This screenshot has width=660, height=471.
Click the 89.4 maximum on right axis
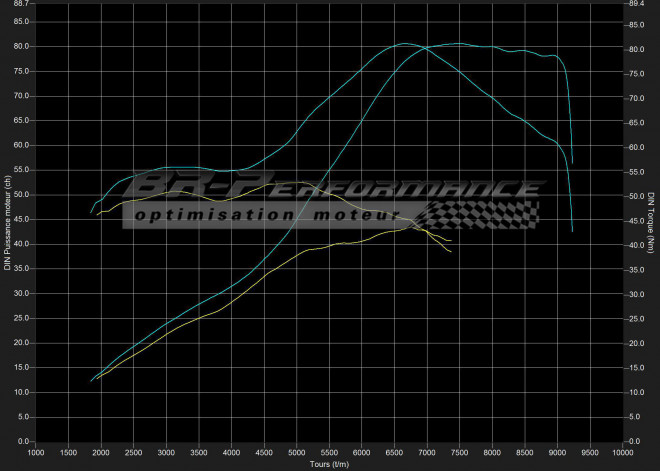pos(635,5)
